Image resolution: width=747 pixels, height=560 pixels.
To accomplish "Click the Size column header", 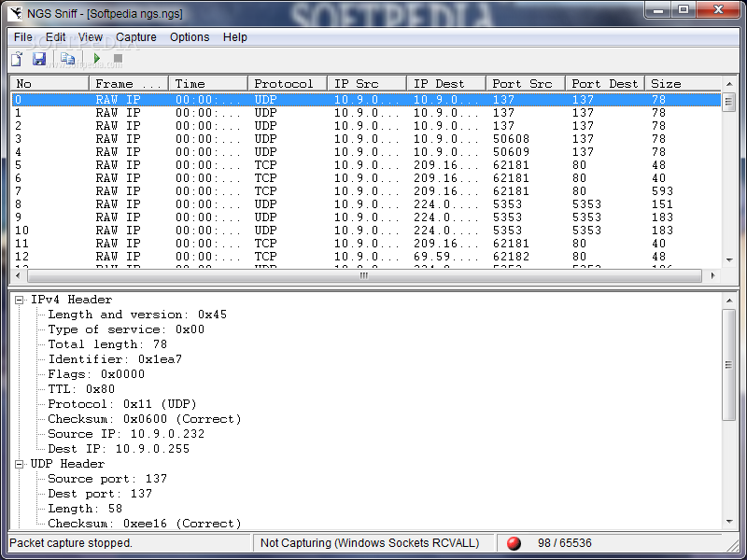I will [683, 84].
